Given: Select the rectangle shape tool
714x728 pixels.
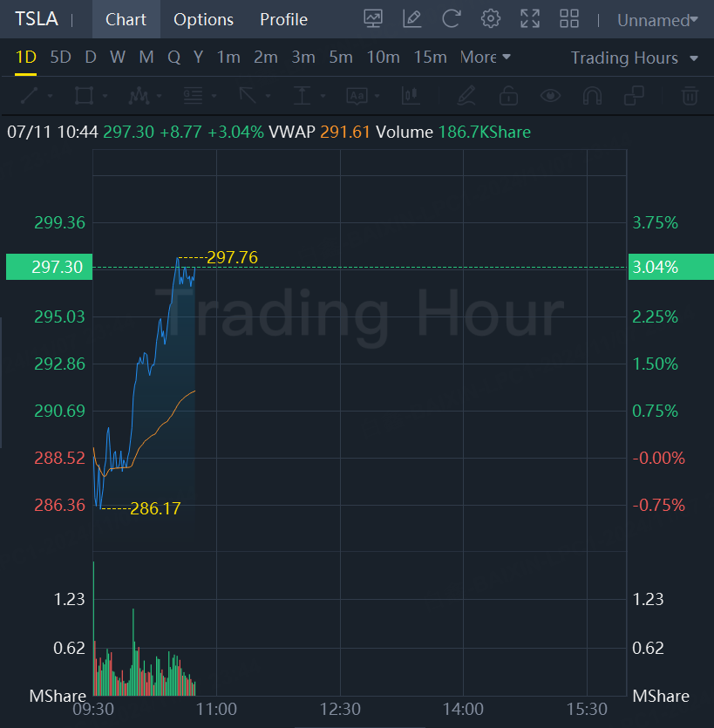Looking at the screenshot, I should tap(84, 95).
